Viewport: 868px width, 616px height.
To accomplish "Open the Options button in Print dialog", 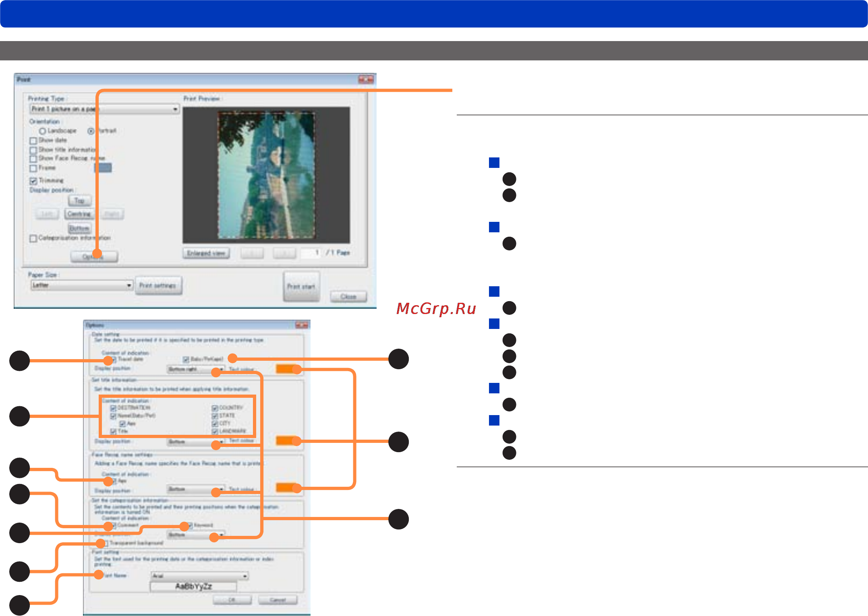I will (x=94, y=256).
